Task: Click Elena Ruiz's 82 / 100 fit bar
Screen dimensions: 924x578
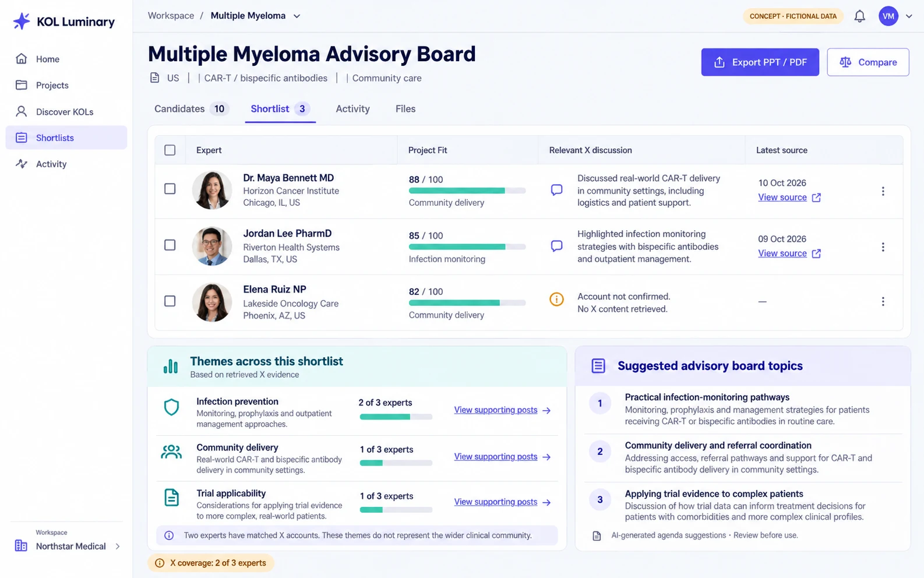Action: pos(467,303)
